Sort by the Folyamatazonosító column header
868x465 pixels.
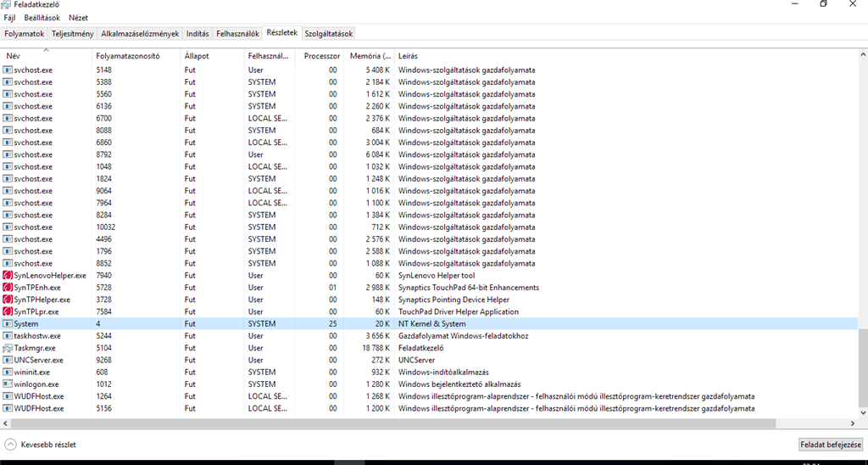tap(136, 56)
